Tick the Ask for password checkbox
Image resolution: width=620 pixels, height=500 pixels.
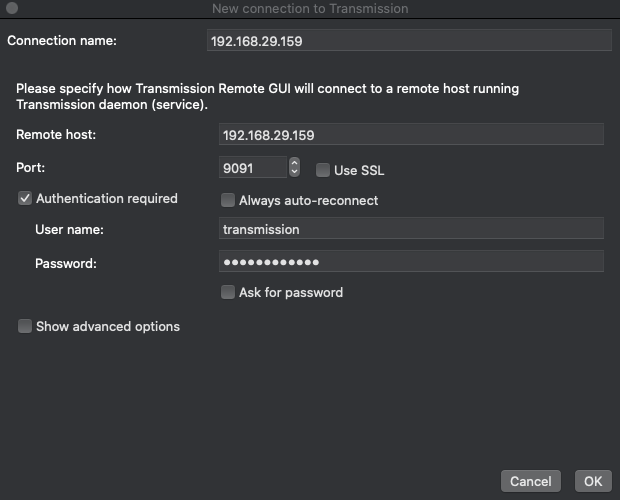click(x=228, y=292)
